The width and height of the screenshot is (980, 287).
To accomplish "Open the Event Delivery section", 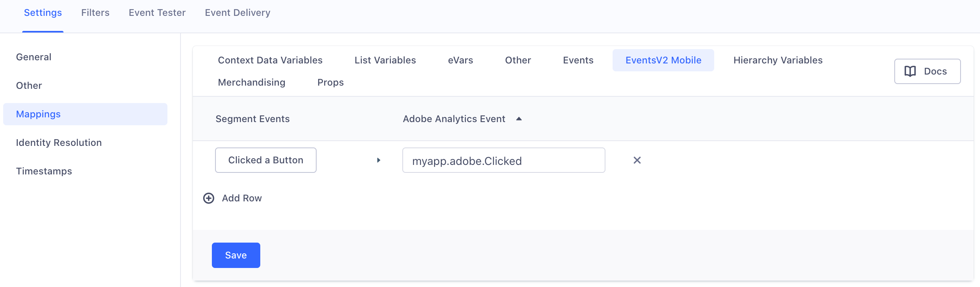I will [x=237, y=12].
